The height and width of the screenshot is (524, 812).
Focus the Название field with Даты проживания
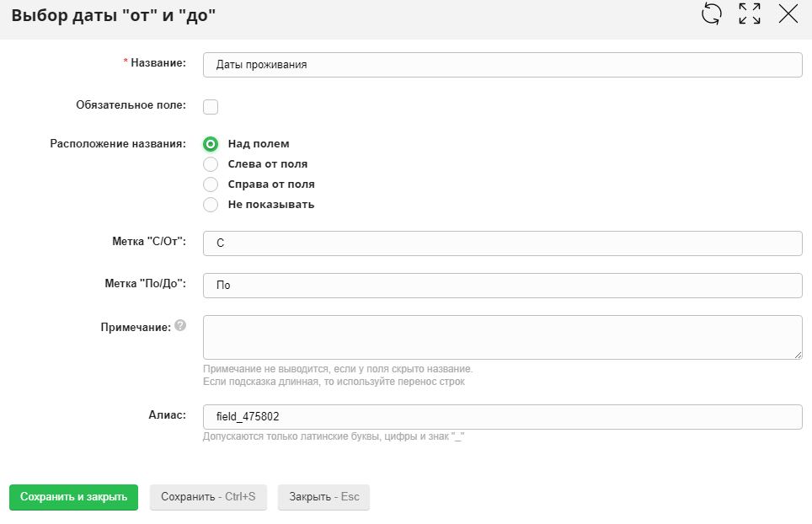point(502,64)
